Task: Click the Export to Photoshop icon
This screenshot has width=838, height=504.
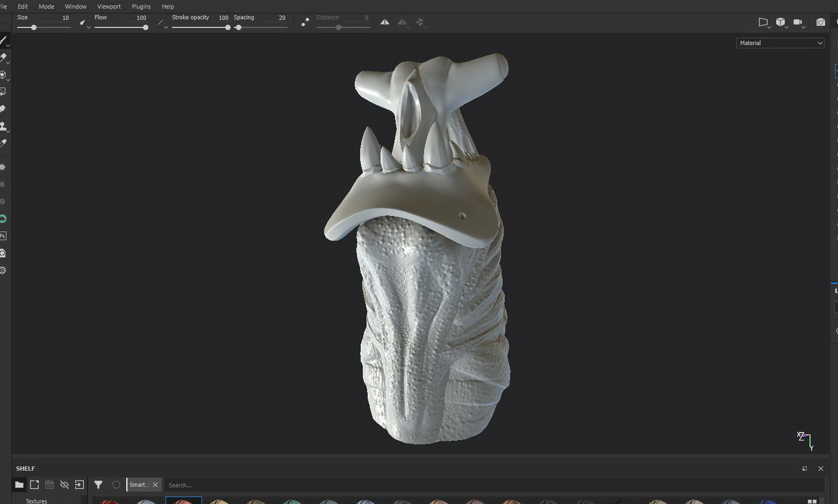Action: coord(3,236)
